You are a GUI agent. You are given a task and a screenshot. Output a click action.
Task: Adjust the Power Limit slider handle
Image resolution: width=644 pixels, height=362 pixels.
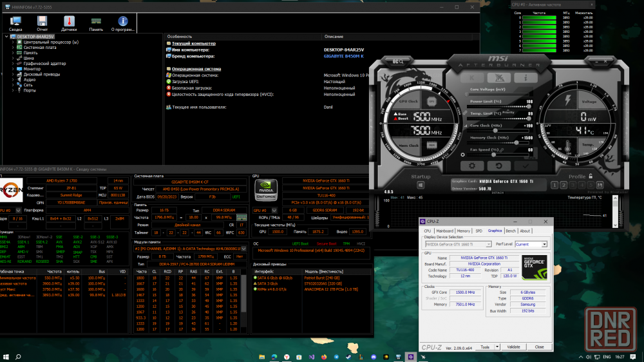coord(528,106)
